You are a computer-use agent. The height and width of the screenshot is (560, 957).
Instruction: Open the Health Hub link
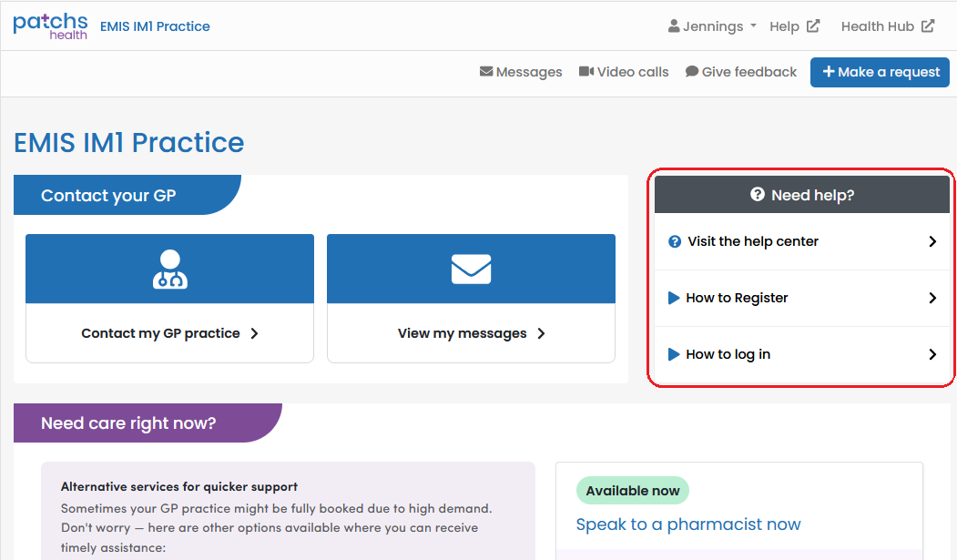(x=877, y=26)
